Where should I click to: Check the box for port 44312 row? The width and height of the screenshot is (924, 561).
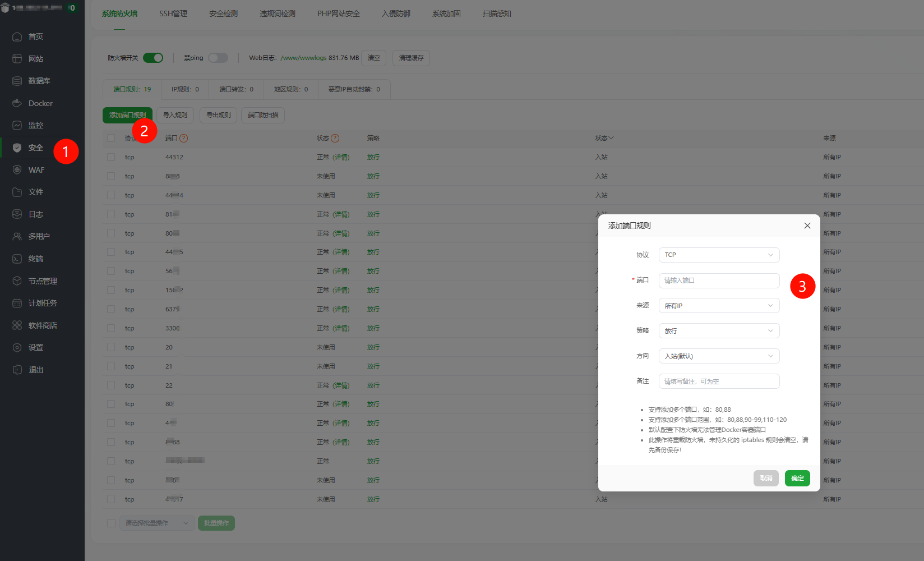click(111, 157)
